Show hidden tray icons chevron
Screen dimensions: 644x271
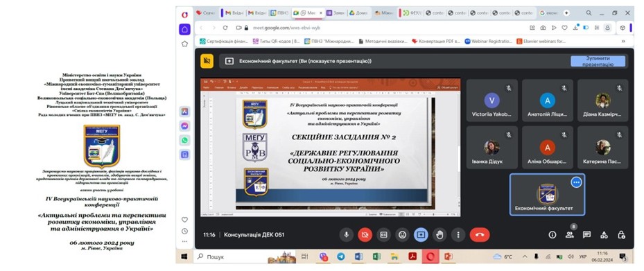point(525,256)
